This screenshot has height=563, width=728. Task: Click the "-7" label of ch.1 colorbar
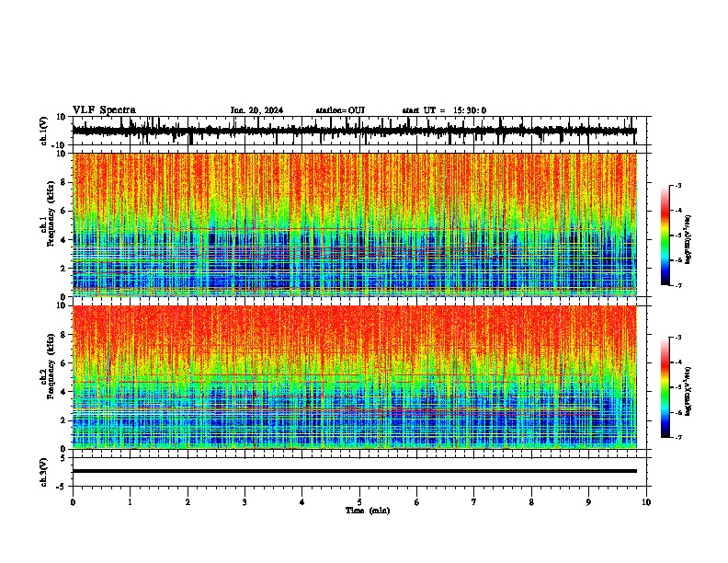[677, 285]
